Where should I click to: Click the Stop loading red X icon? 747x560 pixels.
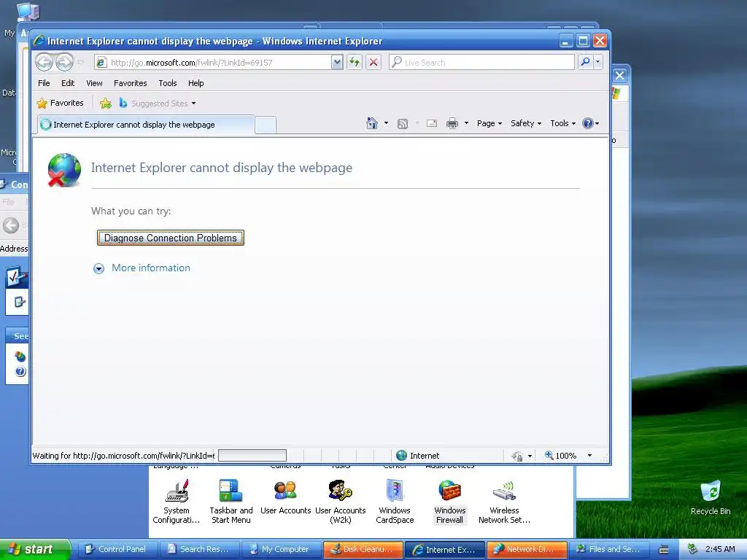coord(373,63)
